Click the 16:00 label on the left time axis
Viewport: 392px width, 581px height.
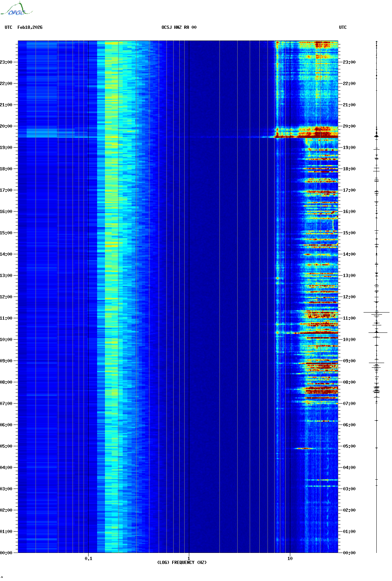tap(6, 212)
